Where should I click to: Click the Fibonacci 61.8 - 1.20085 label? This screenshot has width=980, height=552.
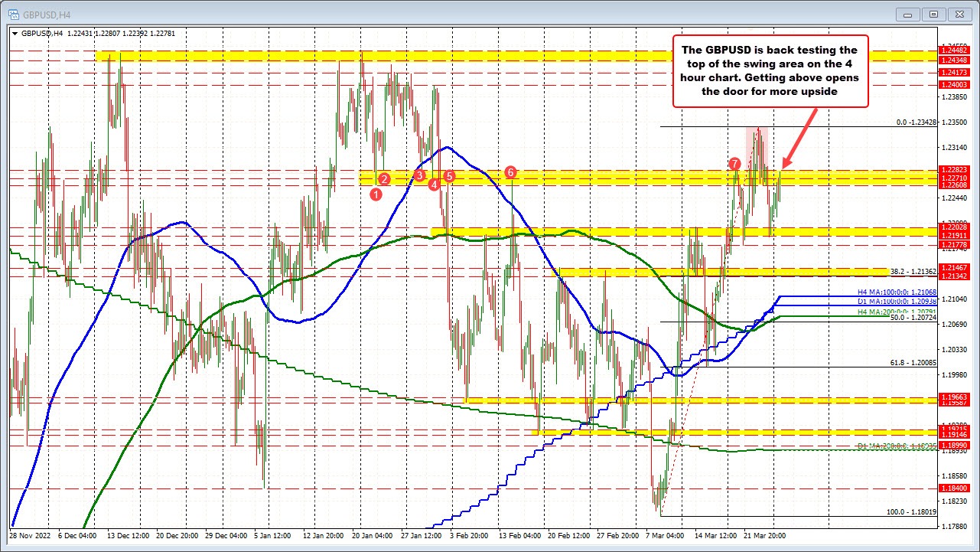913,364
